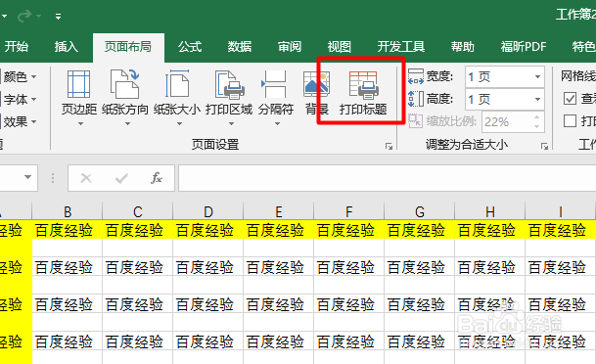The image size is (596, 364).
Task: Click the confirm checkmark in formula bar
Action: tap(121, 178)
